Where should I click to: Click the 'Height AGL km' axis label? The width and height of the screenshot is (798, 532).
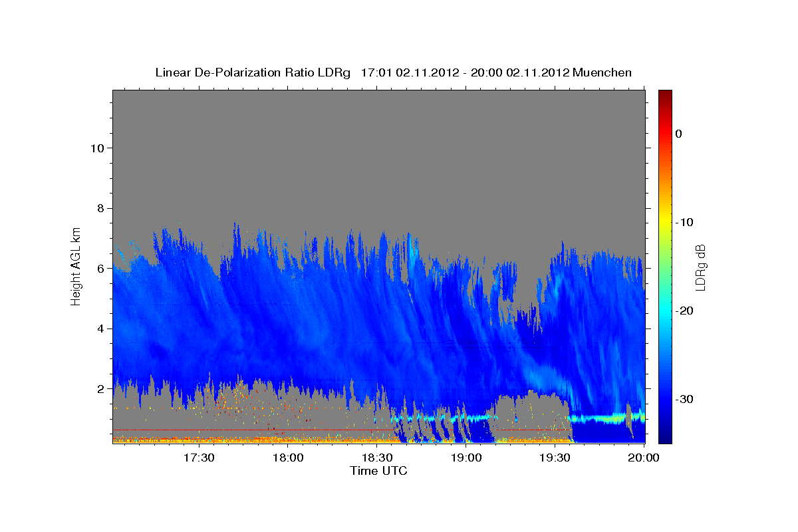(x=76, y=265)
